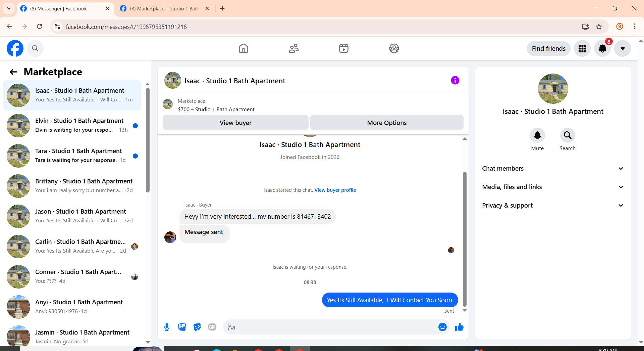Mute the conversation with bell icon
Screen dimensions: 644x351
(x=537, y=135)
